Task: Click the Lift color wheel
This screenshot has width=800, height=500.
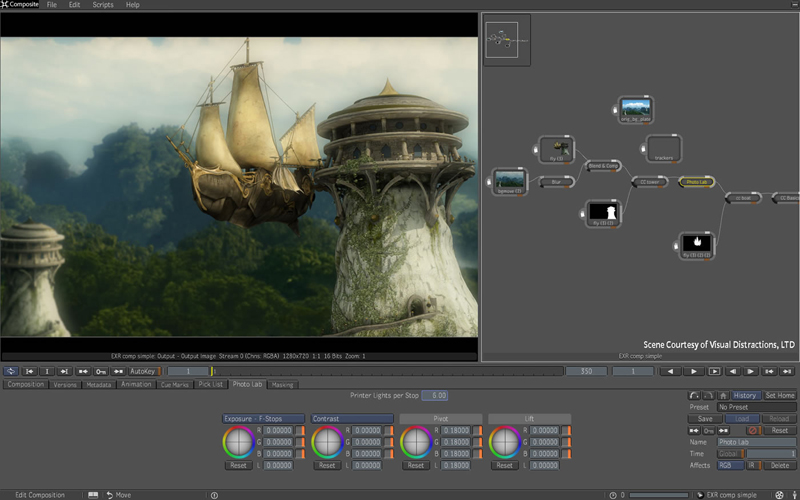Action: coord(505,441)
